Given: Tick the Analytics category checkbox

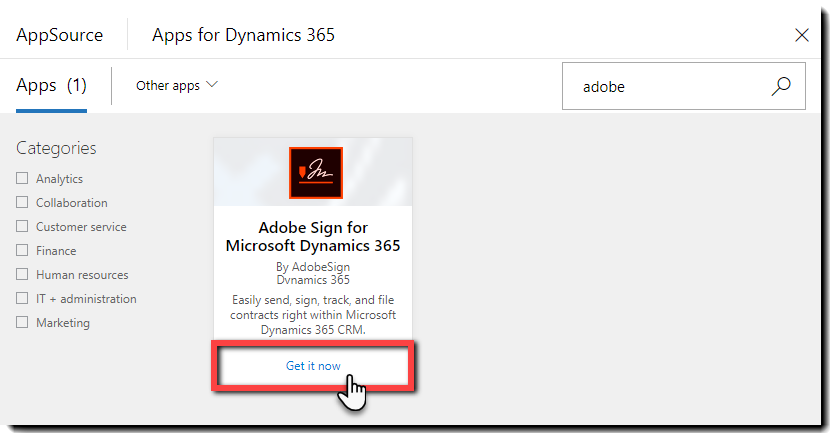Looking at the screenshot, I should click(22, 178).
